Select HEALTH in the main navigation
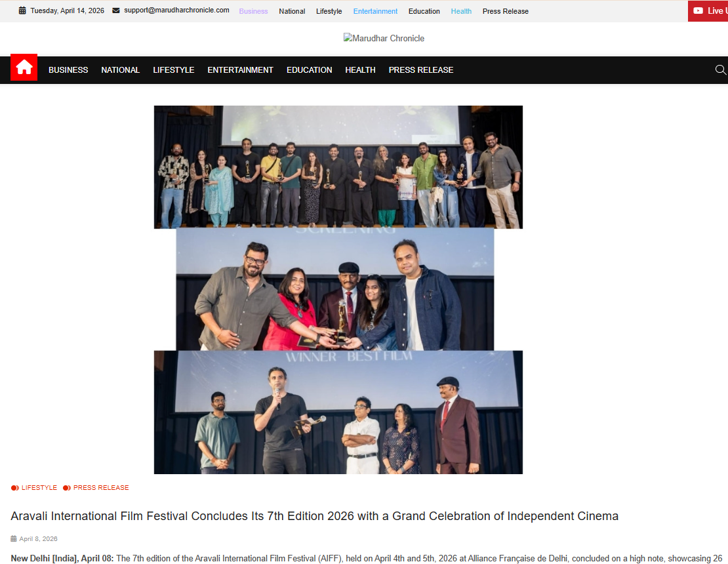 tap(360, 70)
